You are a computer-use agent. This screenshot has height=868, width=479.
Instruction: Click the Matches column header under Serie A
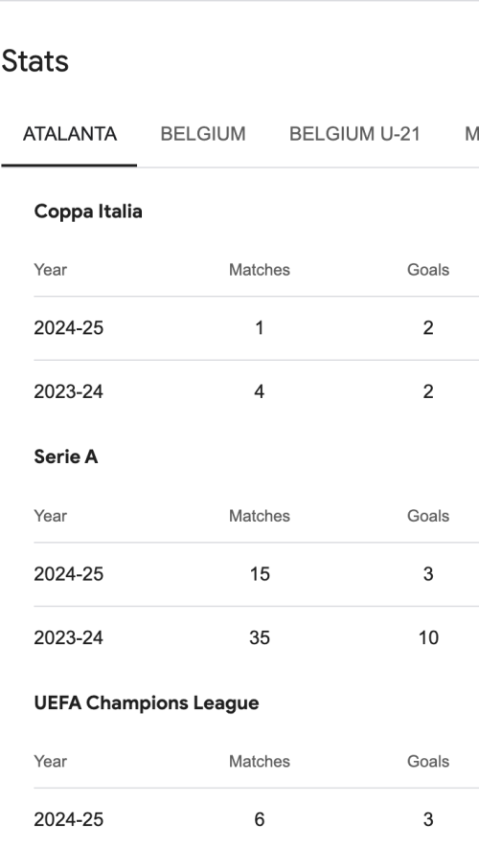260,516
